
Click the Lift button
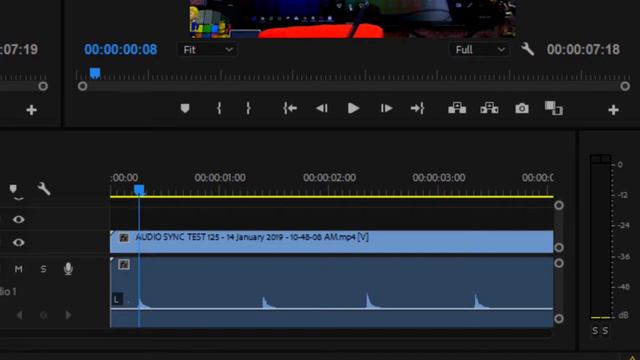[x=457, y=108]
